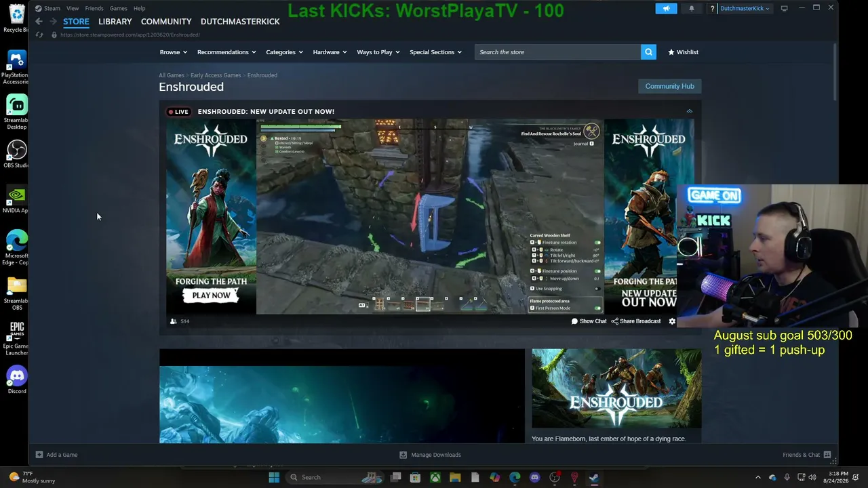The height and width of the screenshot is (488, 868).
Task: Open the Wishlist
Action: tap(683, 52)
